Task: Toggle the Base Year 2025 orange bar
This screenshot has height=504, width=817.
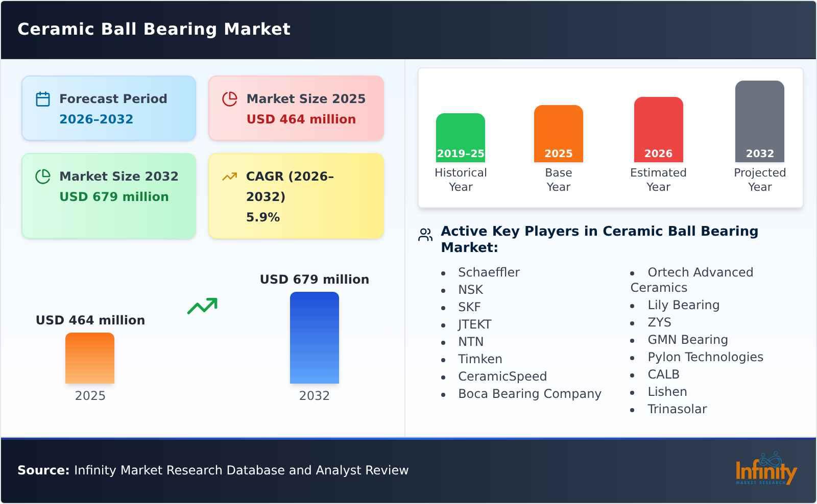Action: [558, 134]
